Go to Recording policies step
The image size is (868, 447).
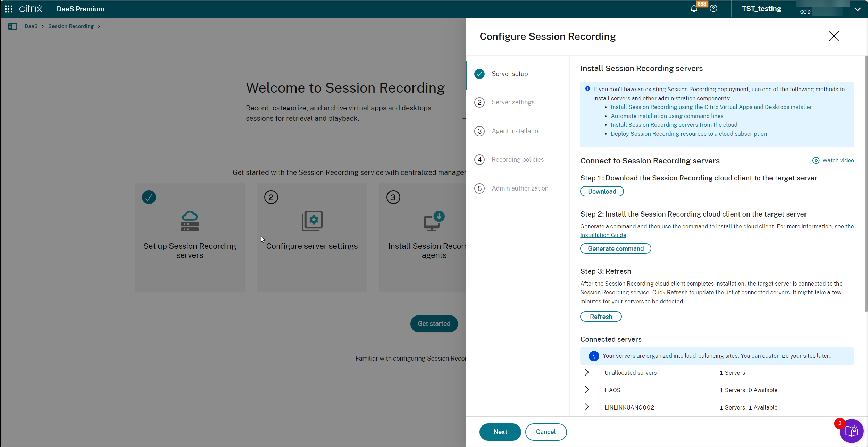tap(517, 160)
